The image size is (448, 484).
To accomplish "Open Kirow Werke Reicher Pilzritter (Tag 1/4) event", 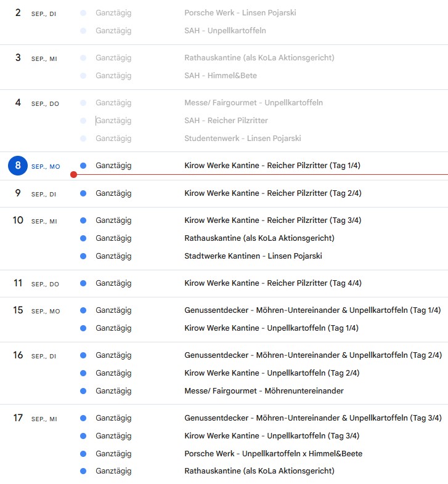I will point(272,166).
